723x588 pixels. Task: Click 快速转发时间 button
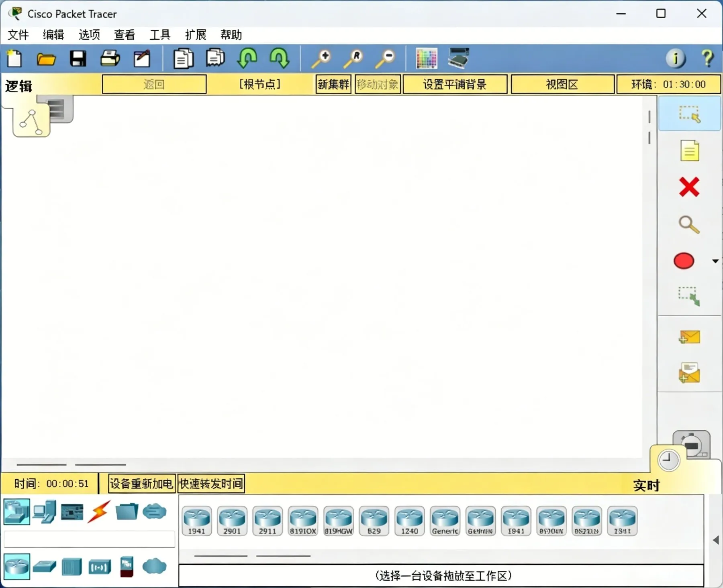click(x=211, y=484)
